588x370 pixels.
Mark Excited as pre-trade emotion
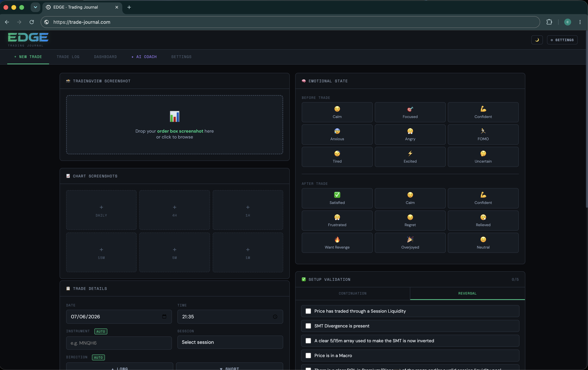click(x=410, y=157)
